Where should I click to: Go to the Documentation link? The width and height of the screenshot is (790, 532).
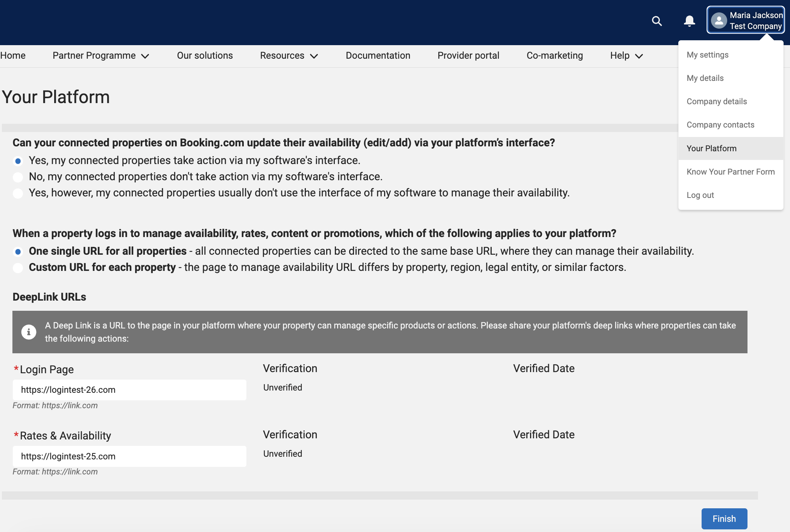tap(378, 56)
